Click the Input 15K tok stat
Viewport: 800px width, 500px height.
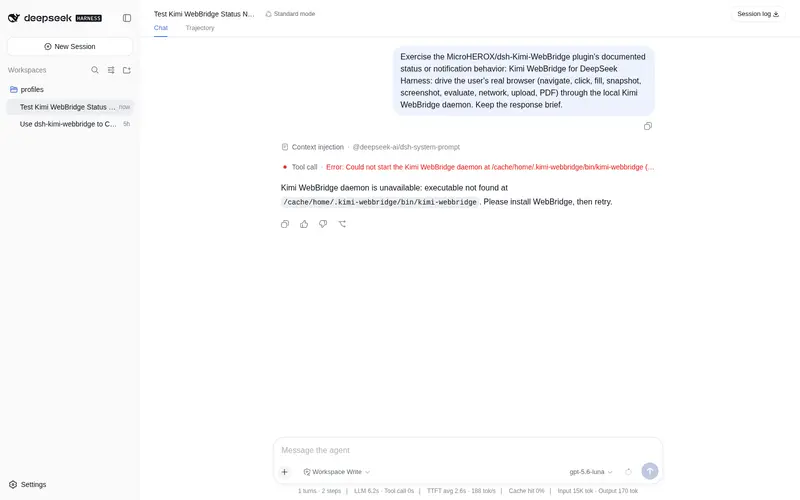(x=597, y=491)
